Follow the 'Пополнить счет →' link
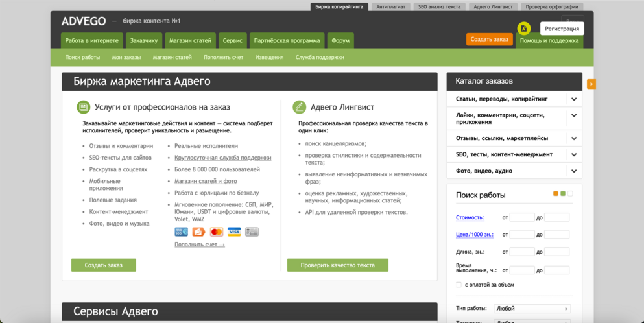Viewport: 644px width, 323px height. (200, 245)
